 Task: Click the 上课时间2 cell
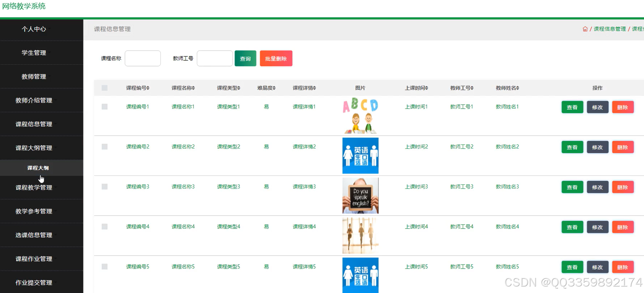click(416, 147)
